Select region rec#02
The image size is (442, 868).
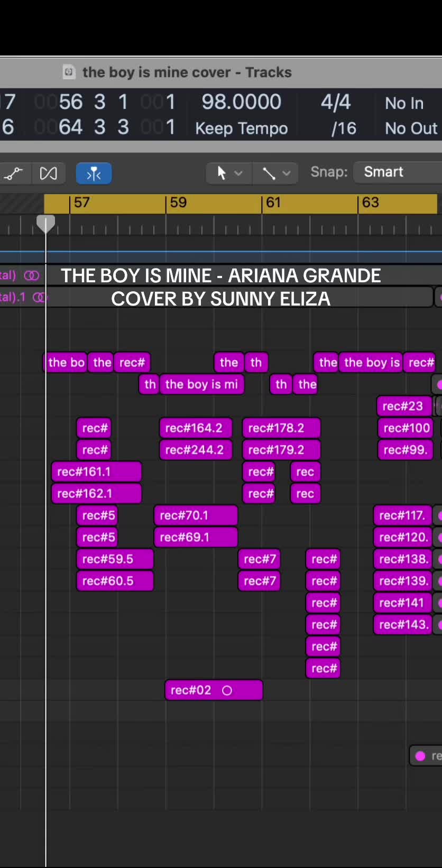pos(214,690)
